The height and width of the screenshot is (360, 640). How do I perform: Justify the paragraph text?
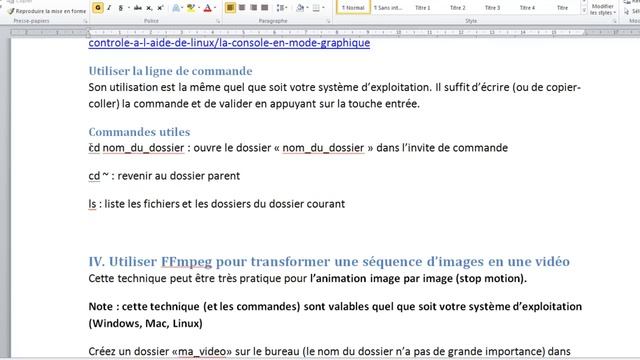[x=264, y=8]
